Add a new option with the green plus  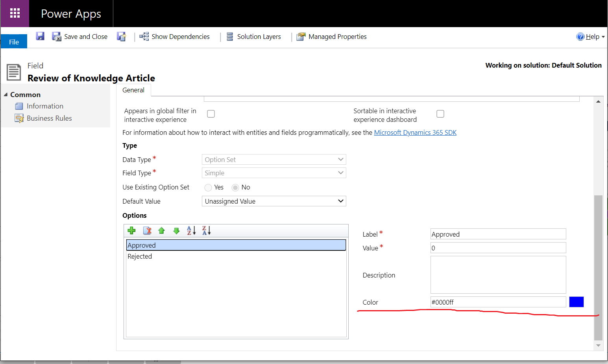[x=132, y=231]
